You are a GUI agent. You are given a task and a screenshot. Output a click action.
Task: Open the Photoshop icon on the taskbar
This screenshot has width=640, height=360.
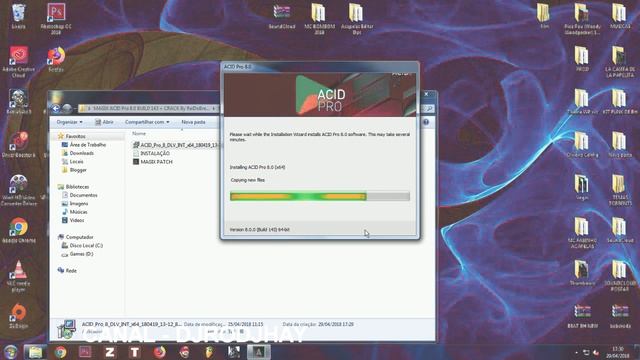(85, 352)
